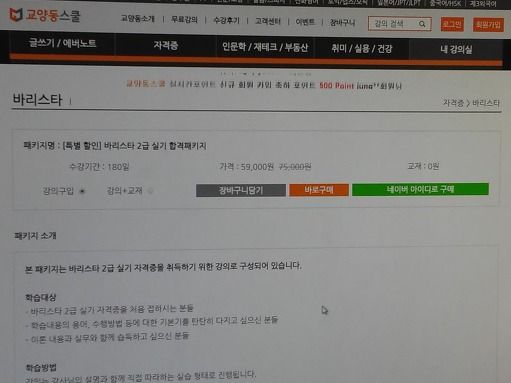Click the 학습대상 heading
This screenshot has width=511, height=383.
[41, 297]
